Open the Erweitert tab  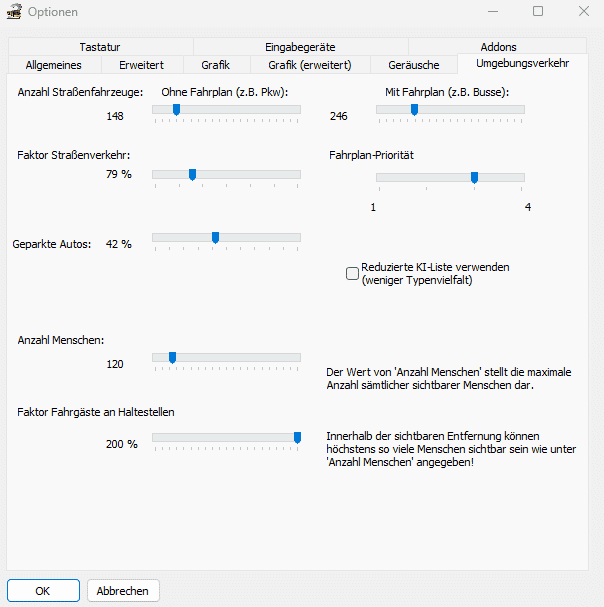pos(141,65)
